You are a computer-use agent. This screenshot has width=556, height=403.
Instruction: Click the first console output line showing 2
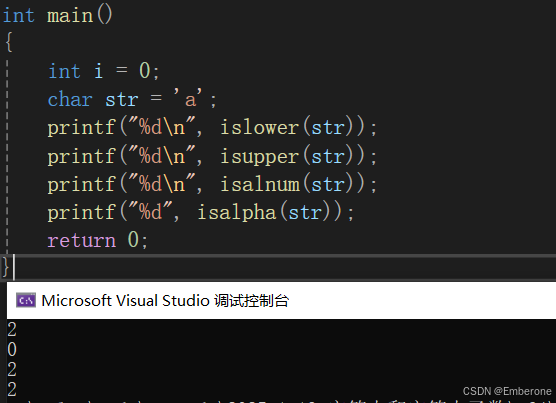12,329
